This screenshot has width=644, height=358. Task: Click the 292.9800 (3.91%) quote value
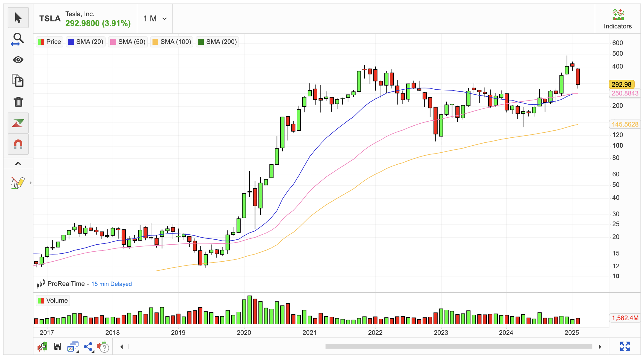coord(98,23)
